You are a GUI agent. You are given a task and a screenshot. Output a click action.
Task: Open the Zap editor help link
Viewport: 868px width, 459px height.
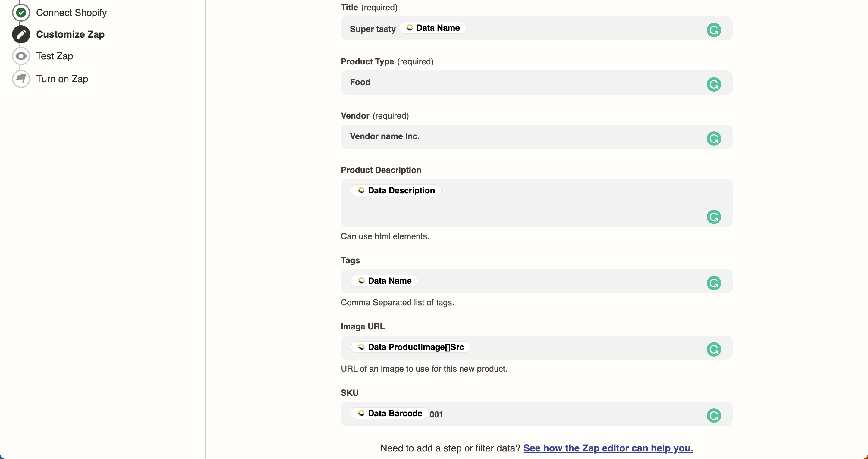[x=608, y=448]
